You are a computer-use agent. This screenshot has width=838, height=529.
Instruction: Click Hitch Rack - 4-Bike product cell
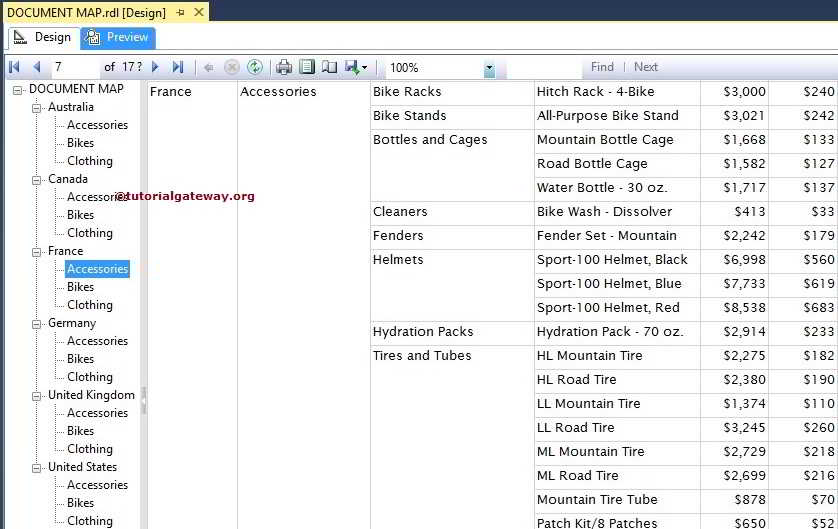[617, 92]
